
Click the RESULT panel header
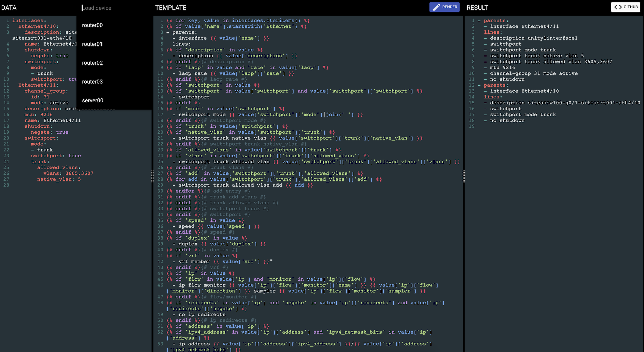(477, 7)
